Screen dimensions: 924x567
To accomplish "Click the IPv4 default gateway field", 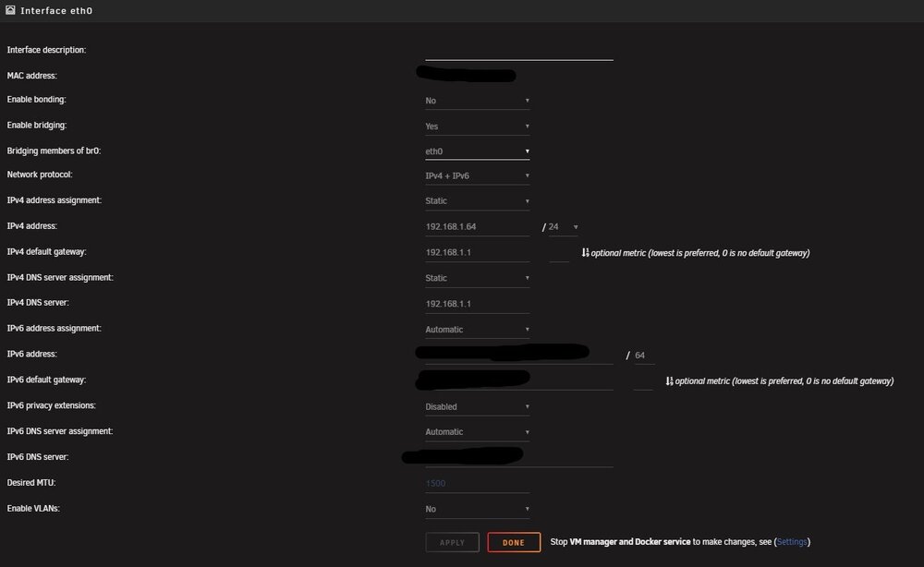I will tap(478, 253).
